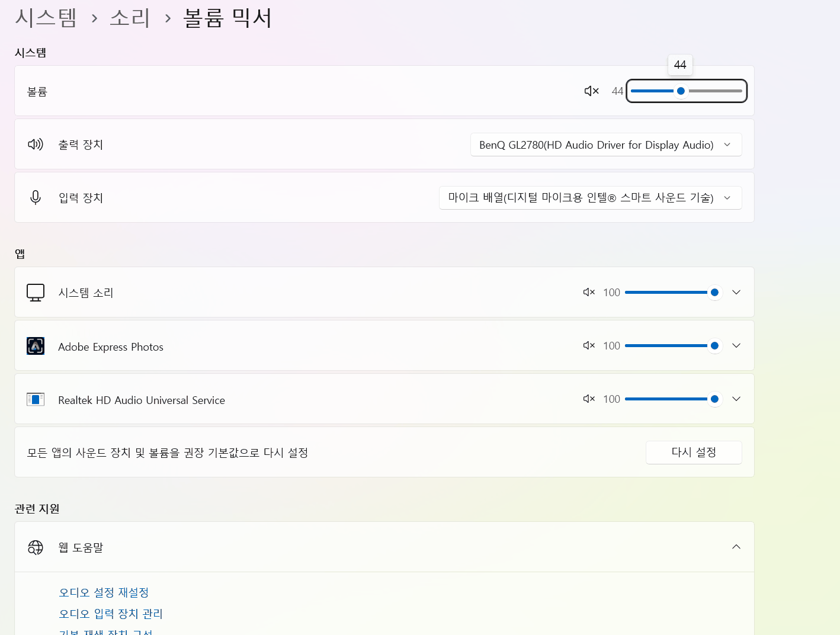Go to 시스템 in the breadcrumb
Screen dimensions: 840x635
(x=46, y=18)
